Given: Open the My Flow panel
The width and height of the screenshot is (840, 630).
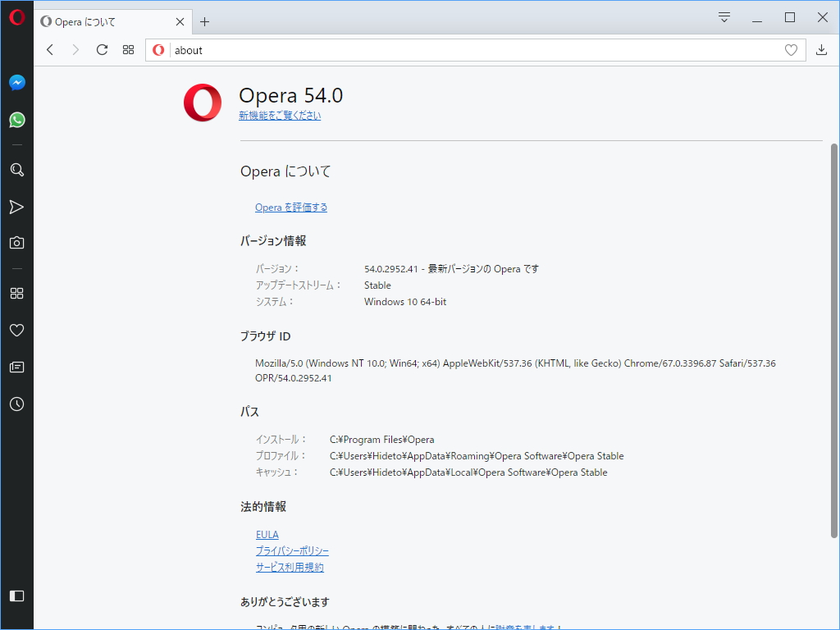Looking at the screenshot, I should tap(16, 207).
